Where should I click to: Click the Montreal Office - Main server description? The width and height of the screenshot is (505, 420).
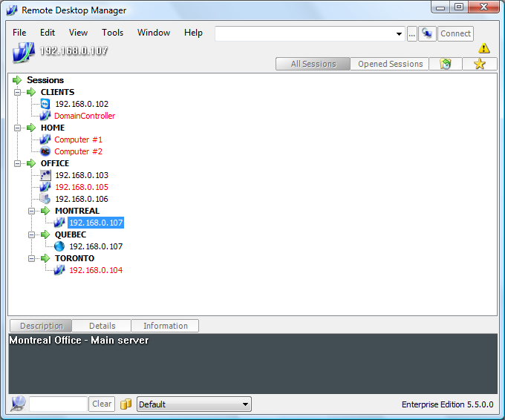[x=79, y=340]
